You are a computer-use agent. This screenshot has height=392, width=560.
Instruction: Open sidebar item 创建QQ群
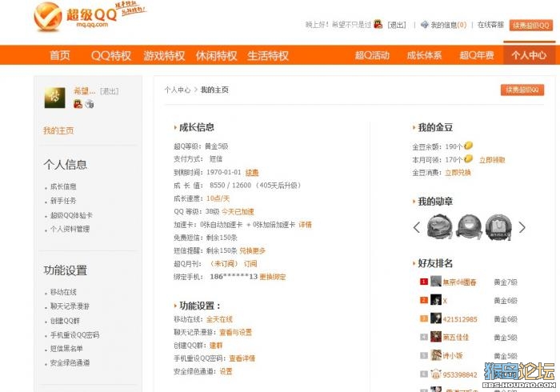[65, 321]
